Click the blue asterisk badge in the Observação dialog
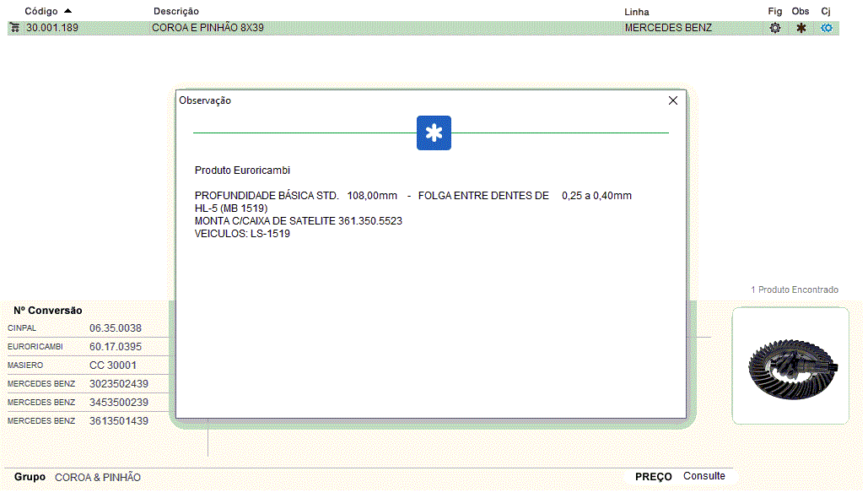 (x=434, y=133)
